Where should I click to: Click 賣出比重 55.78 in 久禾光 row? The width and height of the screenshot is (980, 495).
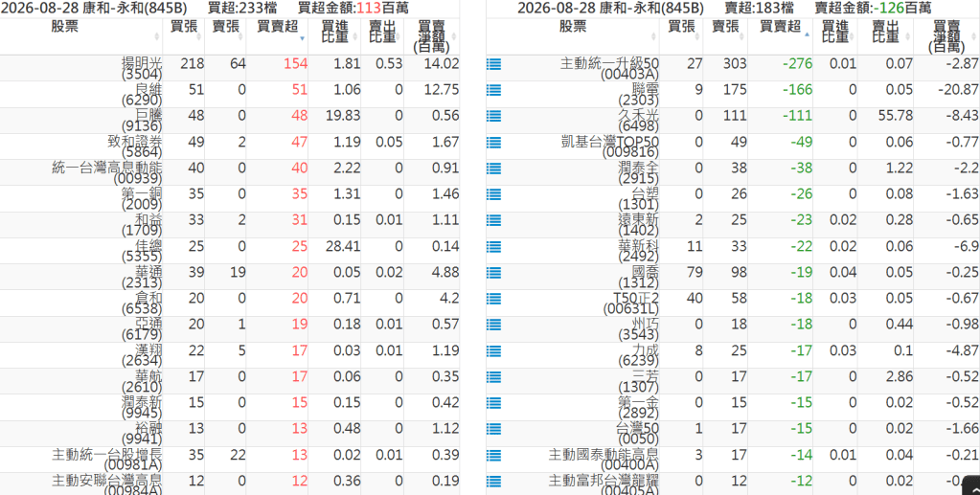pos(895,116)
